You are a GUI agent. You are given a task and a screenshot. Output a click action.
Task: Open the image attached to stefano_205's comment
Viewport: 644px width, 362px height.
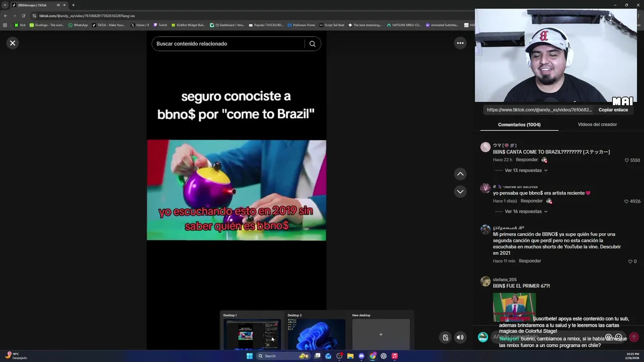tap(514, 307)
